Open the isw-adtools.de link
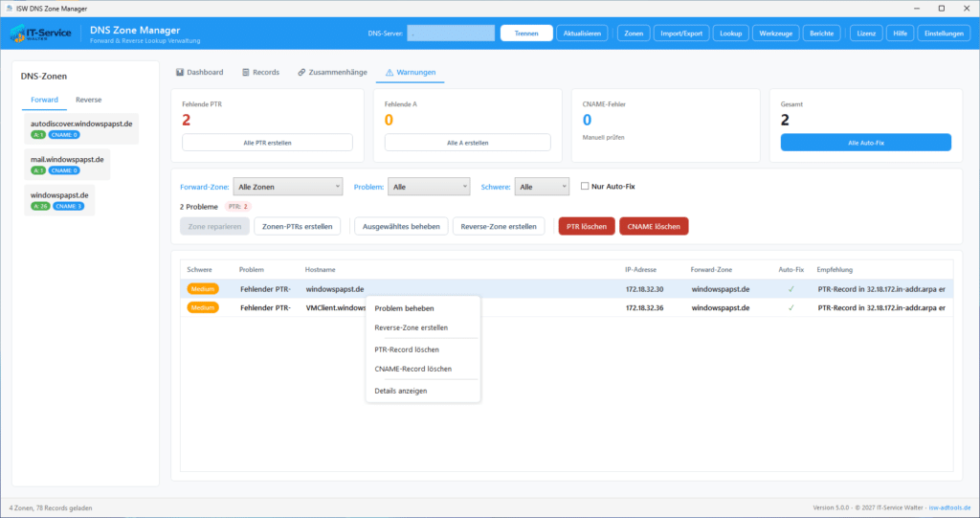 tap(949, 508)
